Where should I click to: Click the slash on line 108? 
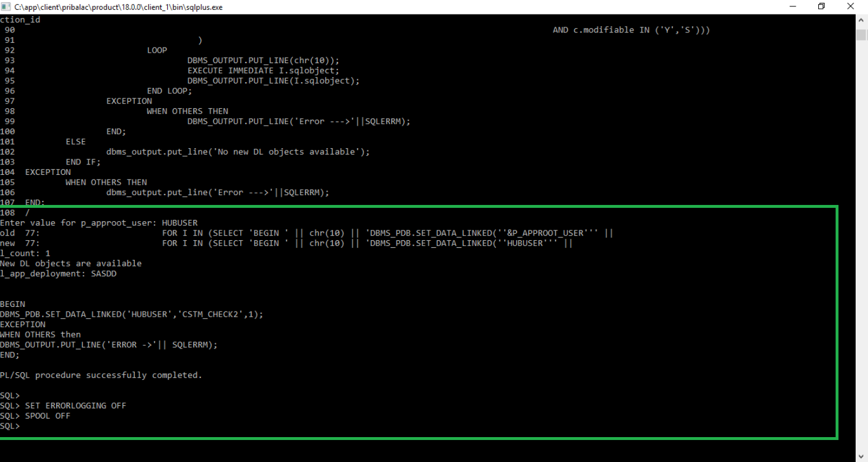[x=27, y=212]
